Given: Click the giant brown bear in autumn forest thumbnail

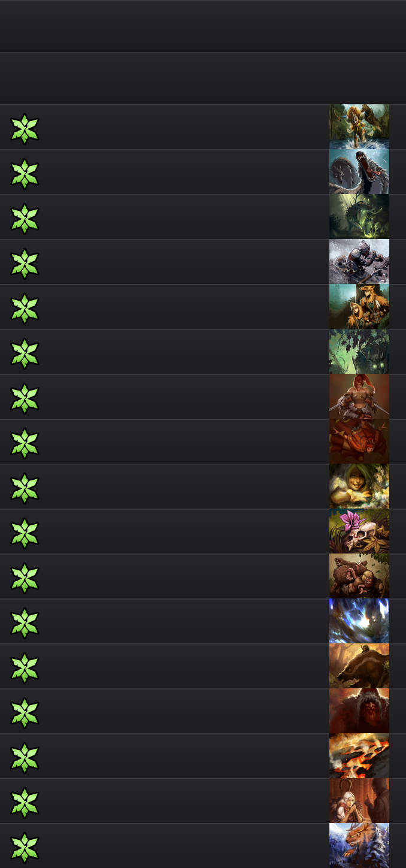Looking at the screenshot, I should pyautogui.click(x=359, y=666).
